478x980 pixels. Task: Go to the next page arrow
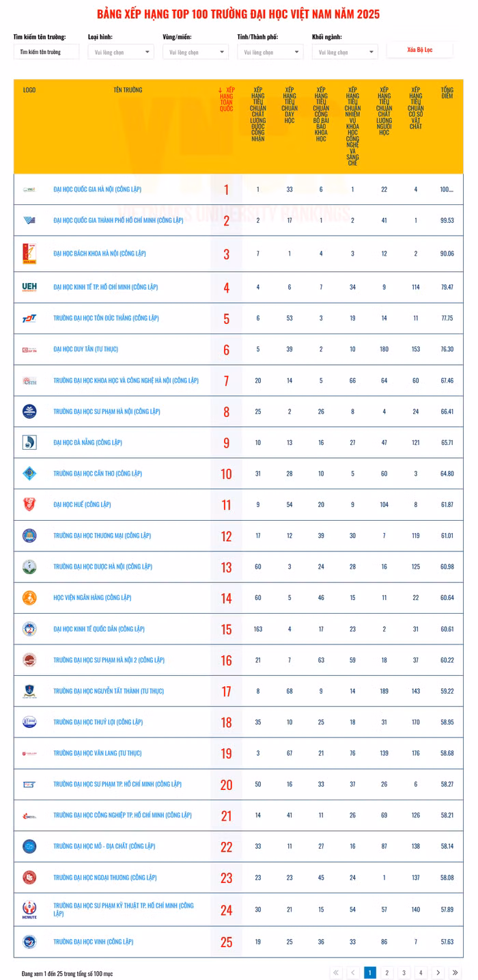(x=438, y=972)
